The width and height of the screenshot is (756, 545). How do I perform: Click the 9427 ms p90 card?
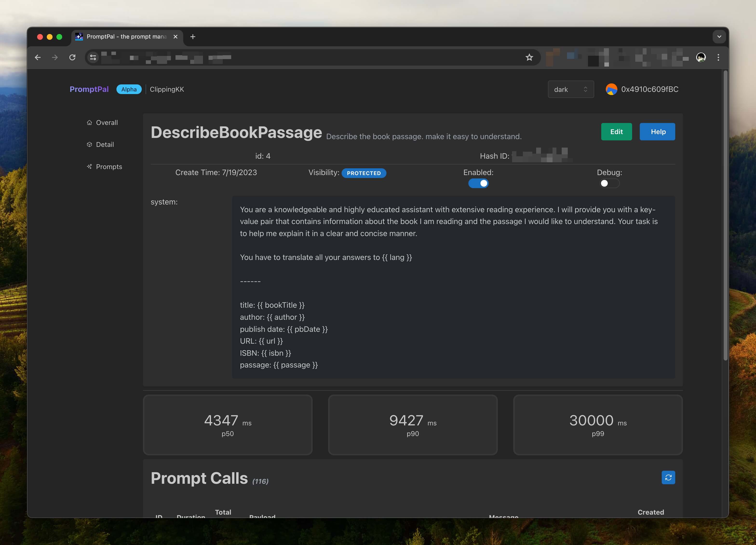(413, 425)
